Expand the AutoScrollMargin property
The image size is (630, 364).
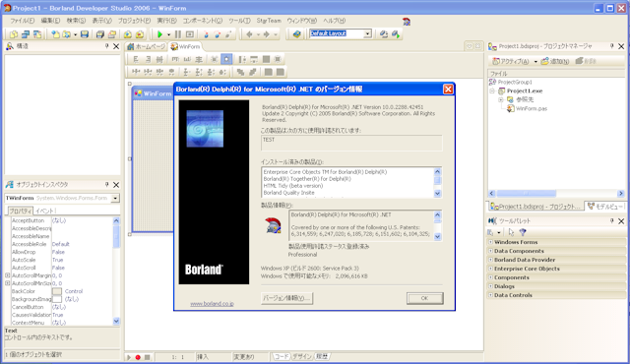tap(7, 275)
